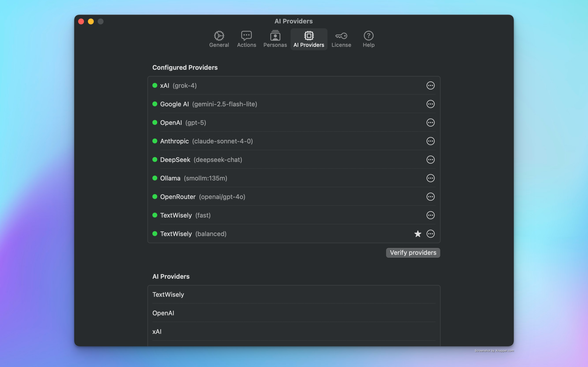
Task: Open options menu for xAI grok-4
Action: 430,85
